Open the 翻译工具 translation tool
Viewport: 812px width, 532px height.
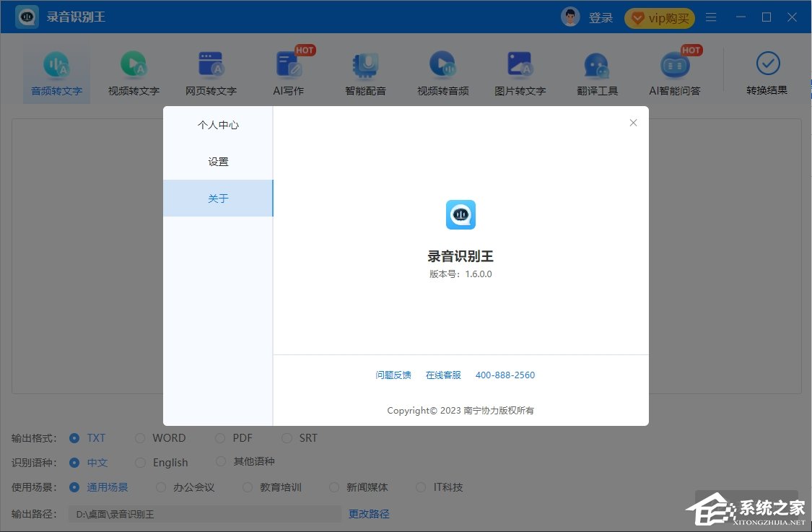[597, 74]
